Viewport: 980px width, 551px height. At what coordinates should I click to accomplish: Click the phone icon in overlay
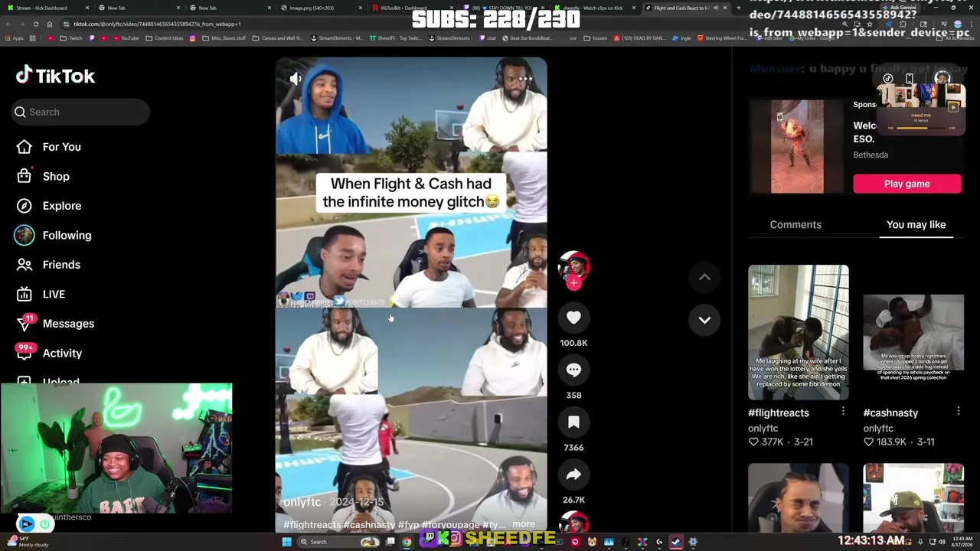tap(909, 78)
